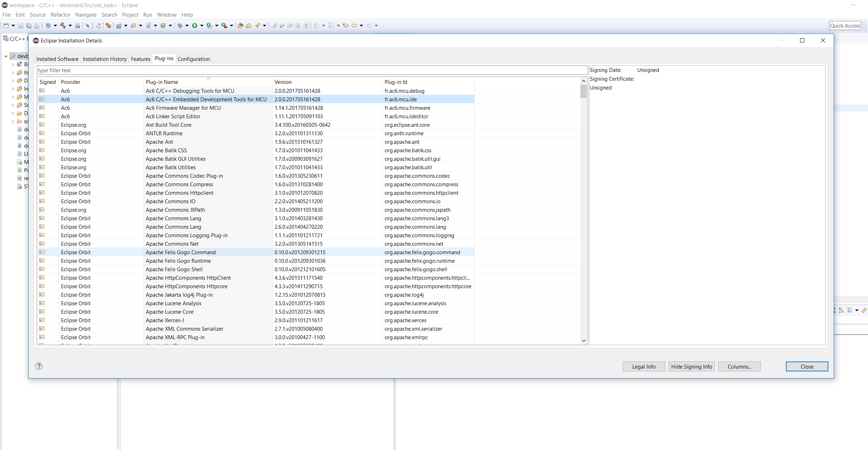Select the Ac6 Linker Script Editor row

tap(256, 116)
